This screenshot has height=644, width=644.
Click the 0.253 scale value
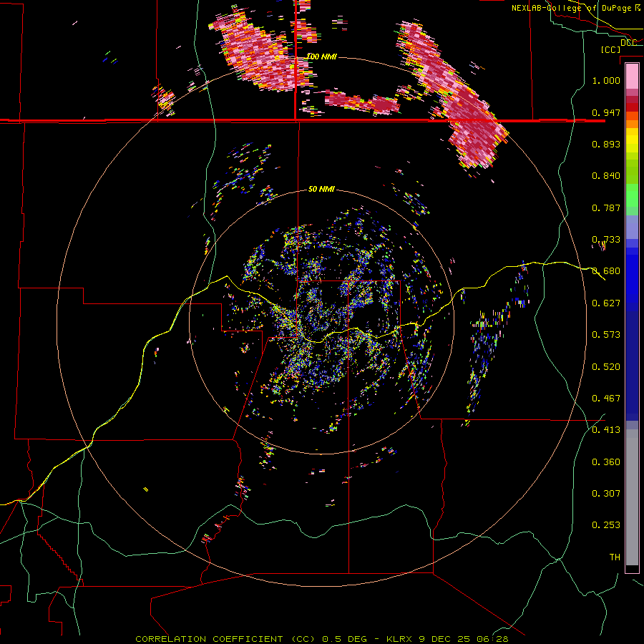(606, 525)
